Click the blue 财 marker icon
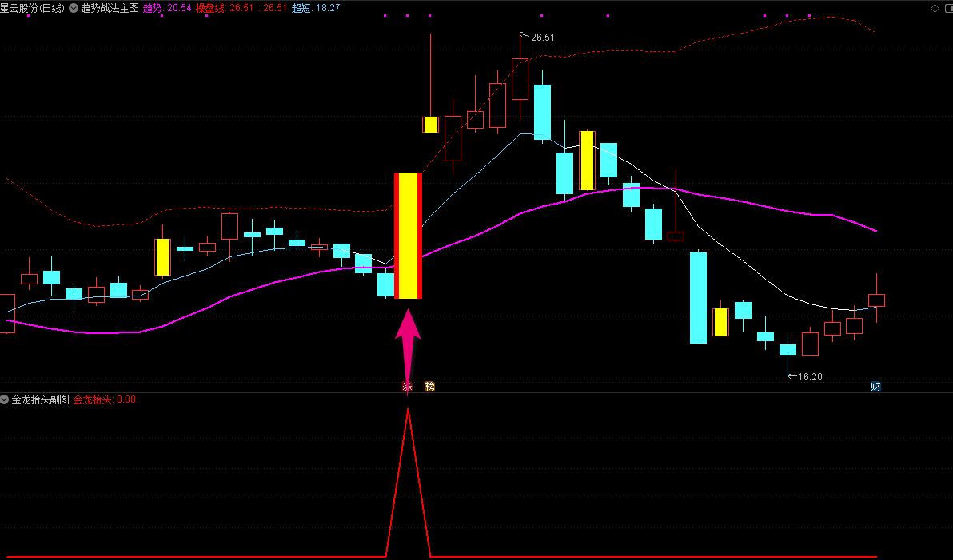 (875, 387)
